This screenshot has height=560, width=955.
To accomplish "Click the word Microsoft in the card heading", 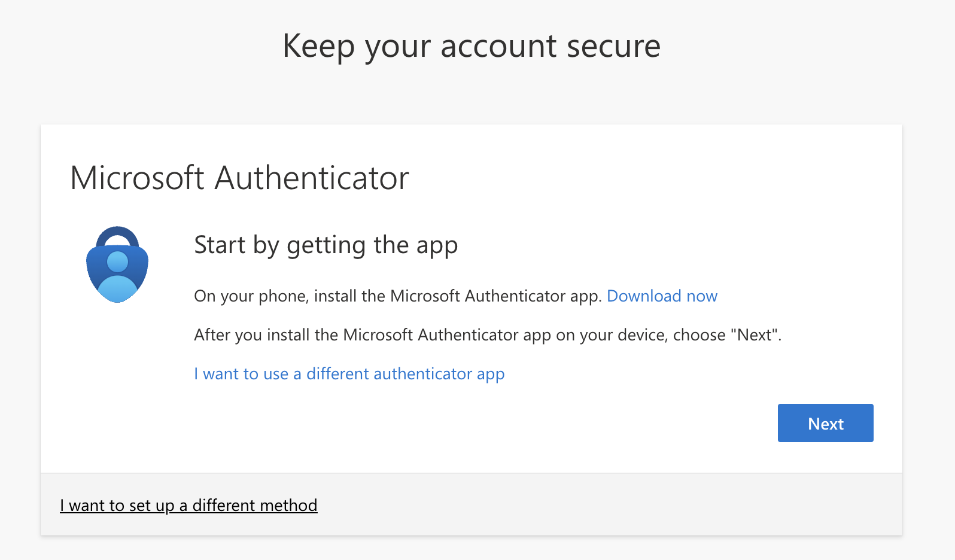I will click(x=137, y=178).
